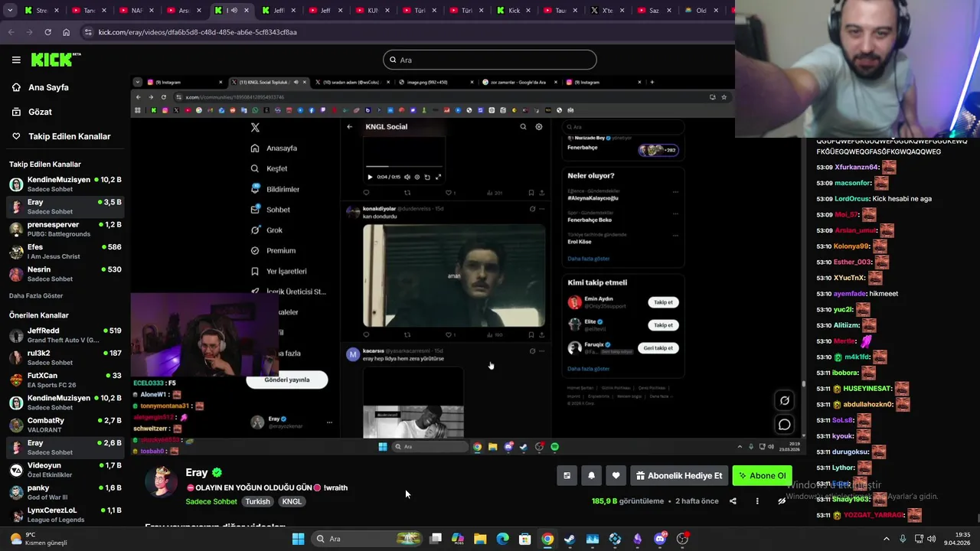The image size is (980, 551).
Task: Open Chrome from taskbar
Action: pyautogui.click(x=547, y=539)
